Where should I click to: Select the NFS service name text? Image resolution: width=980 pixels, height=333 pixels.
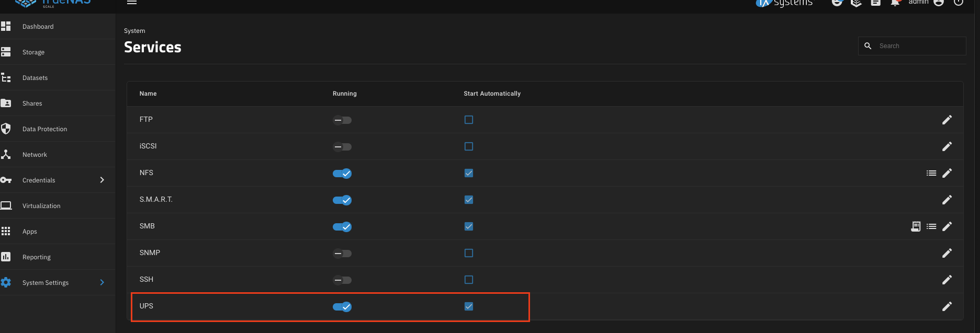[147, 173]
